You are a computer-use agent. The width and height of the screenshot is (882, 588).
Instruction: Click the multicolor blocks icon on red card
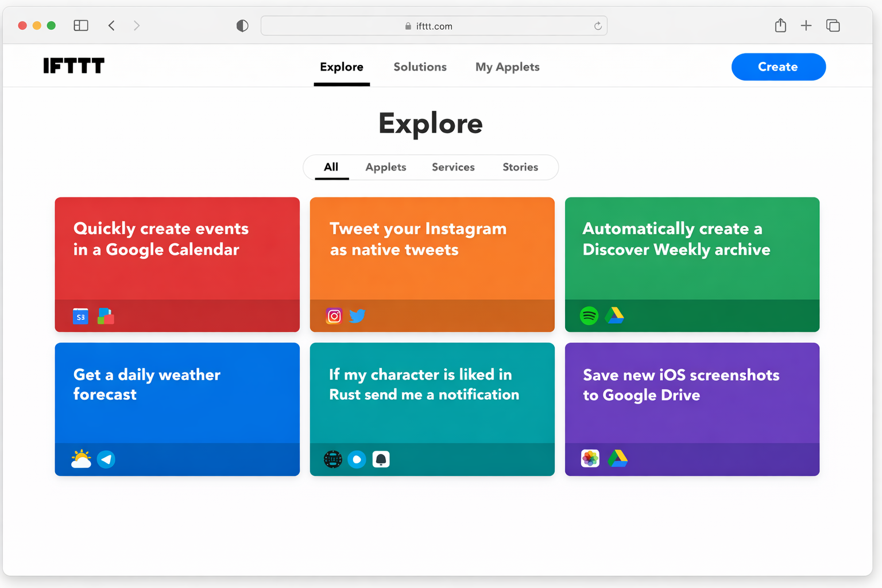click(106, 316)
